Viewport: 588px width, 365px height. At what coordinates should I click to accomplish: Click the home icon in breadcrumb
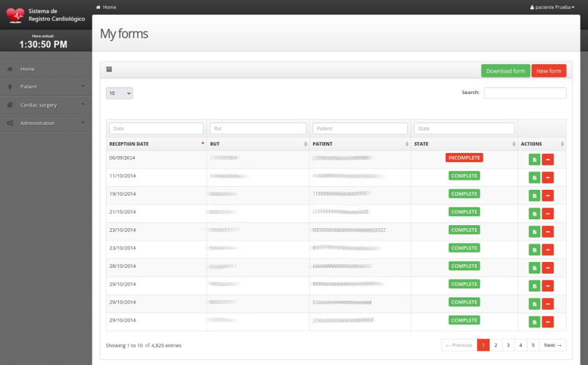coord(98,7)
